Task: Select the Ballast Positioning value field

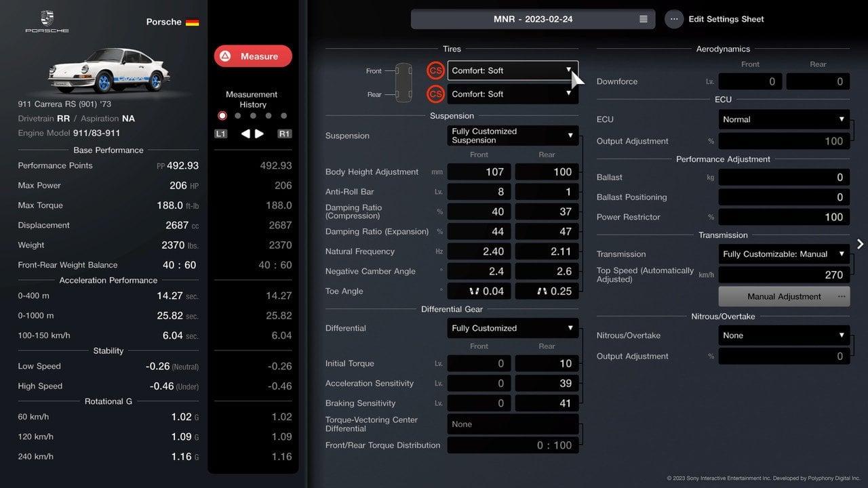Action: [x=784, y=197]
